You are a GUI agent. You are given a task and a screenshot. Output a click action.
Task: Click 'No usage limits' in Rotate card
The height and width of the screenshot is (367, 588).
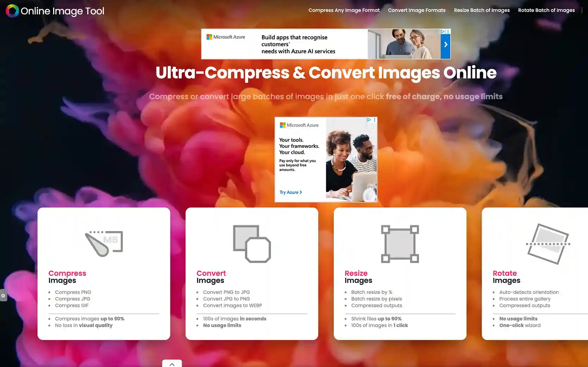click(518, 319)
